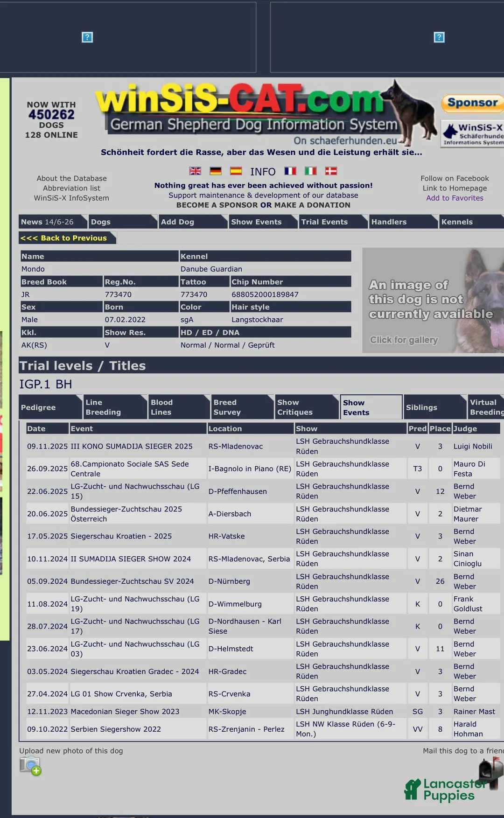The height and width of the screenshot is (818, 504).
Task: Click judge name Frank Goldlust
Action: 468,604
